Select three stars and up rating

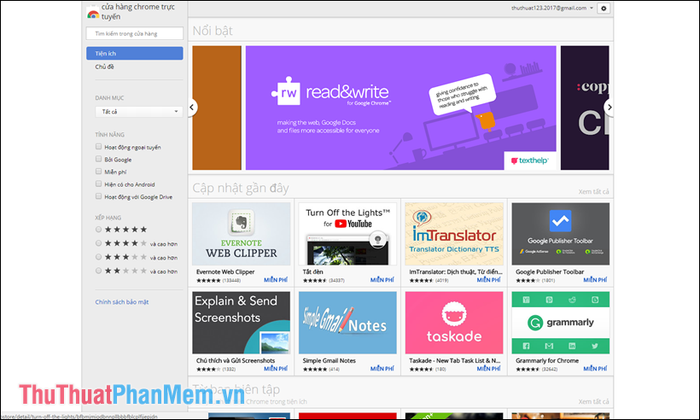click(x=99, y=257)
